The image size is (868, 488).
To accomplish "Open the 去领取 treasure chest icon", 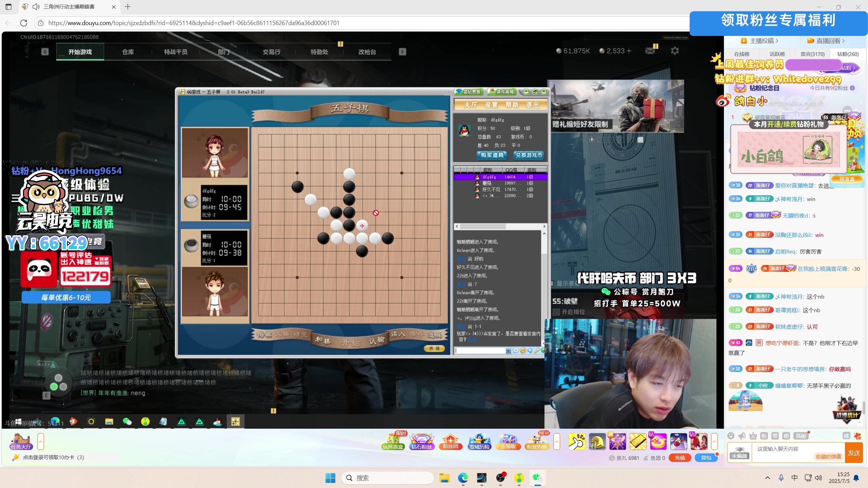I will [508, 441].
